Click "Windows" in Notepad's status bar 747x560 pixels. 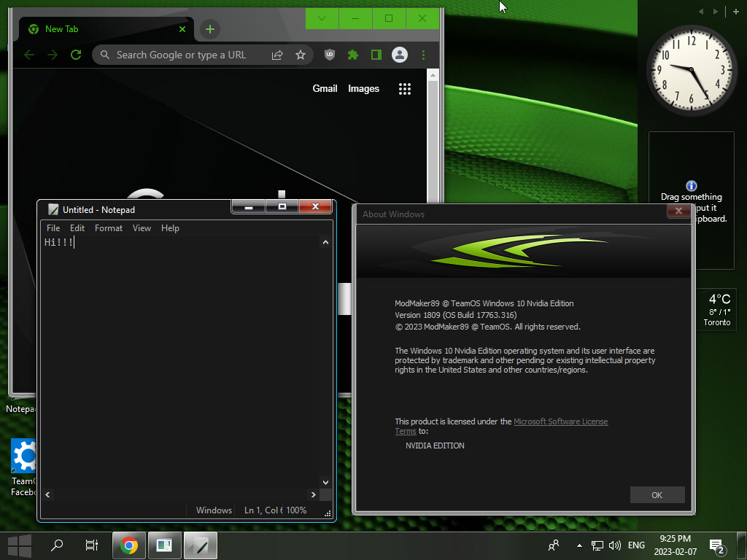click(x=214, y=510)
